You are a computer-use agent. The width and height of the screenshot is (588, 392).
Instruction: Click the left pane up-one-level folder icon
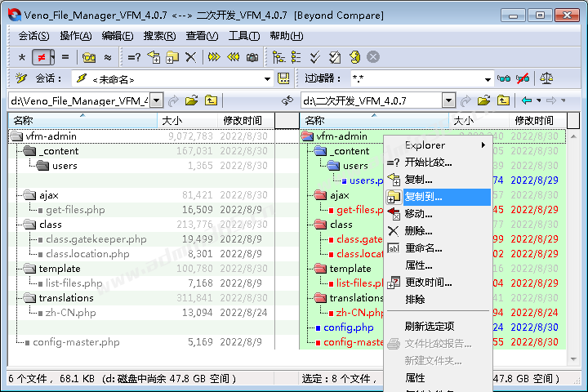[211, 100]
